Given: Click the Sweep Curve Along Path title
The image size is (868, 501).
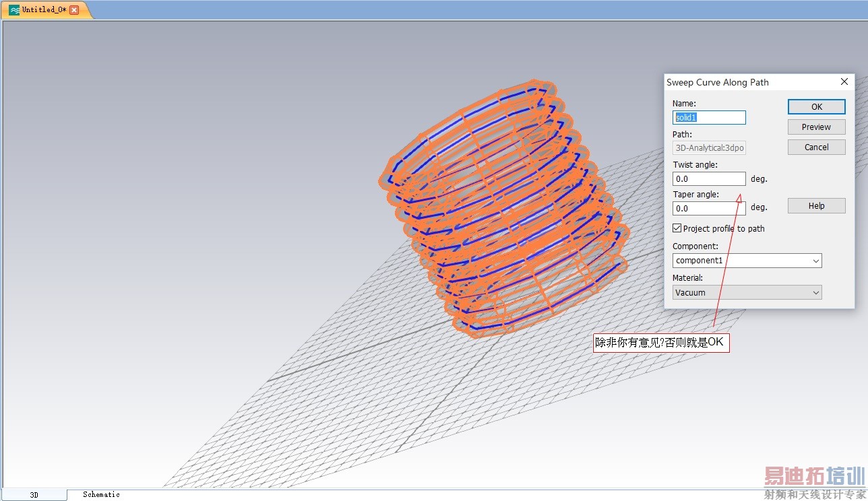Looking at the screenshot, I should [x=718, y=82].
